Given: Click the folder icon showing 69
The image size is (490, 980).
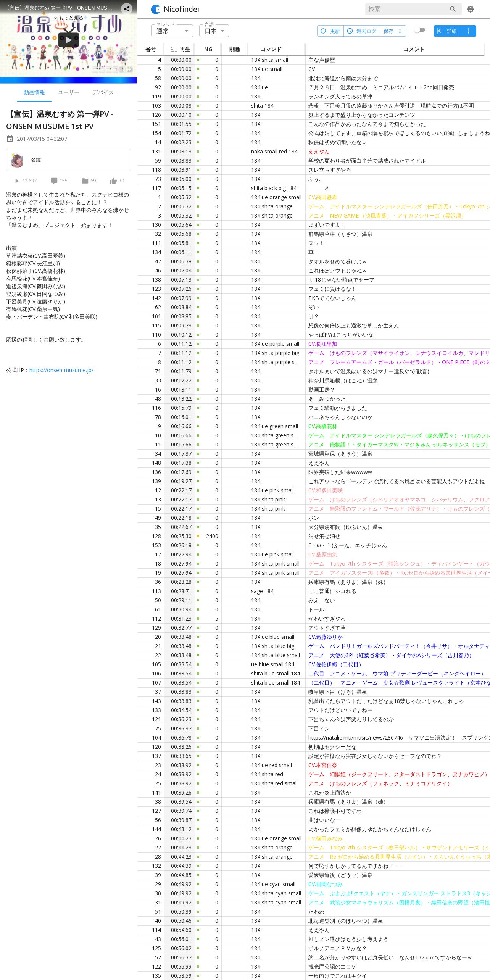Looking at the screenshot, I should 85,181.
